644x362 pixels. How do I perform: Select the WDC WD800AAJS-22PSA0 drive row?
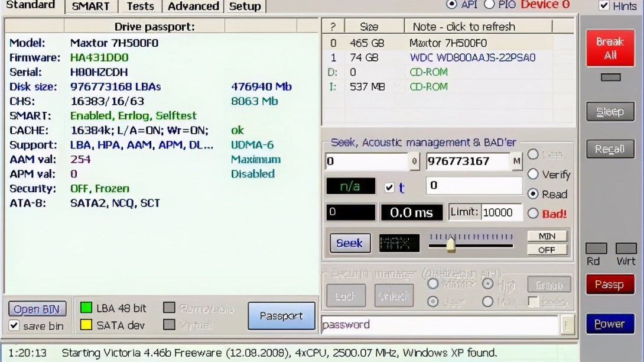[448, 57]
